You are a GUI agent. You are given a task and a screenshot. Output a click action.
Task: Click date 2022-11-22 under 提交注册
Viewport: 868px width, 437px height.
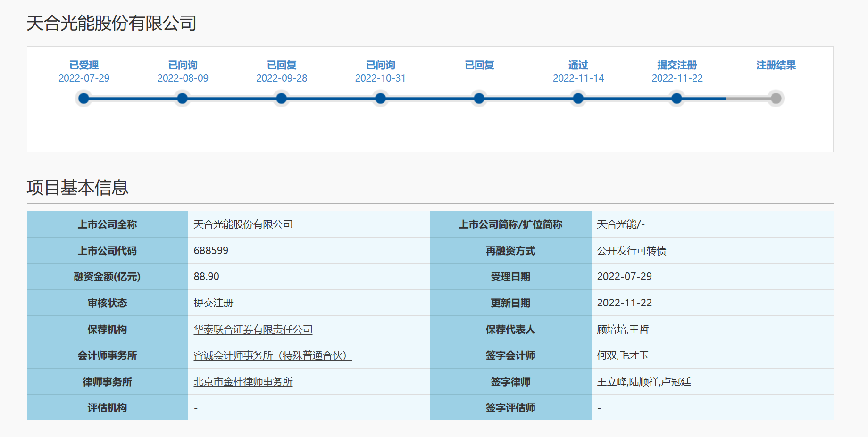(677, 78)
